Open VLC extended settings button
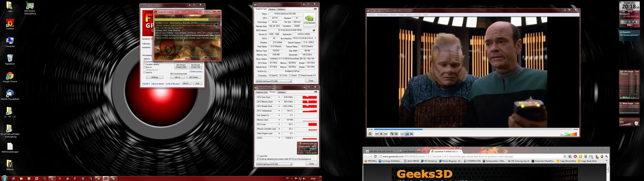This screenshot has height=181, width=644. click(x=396, y=134)
